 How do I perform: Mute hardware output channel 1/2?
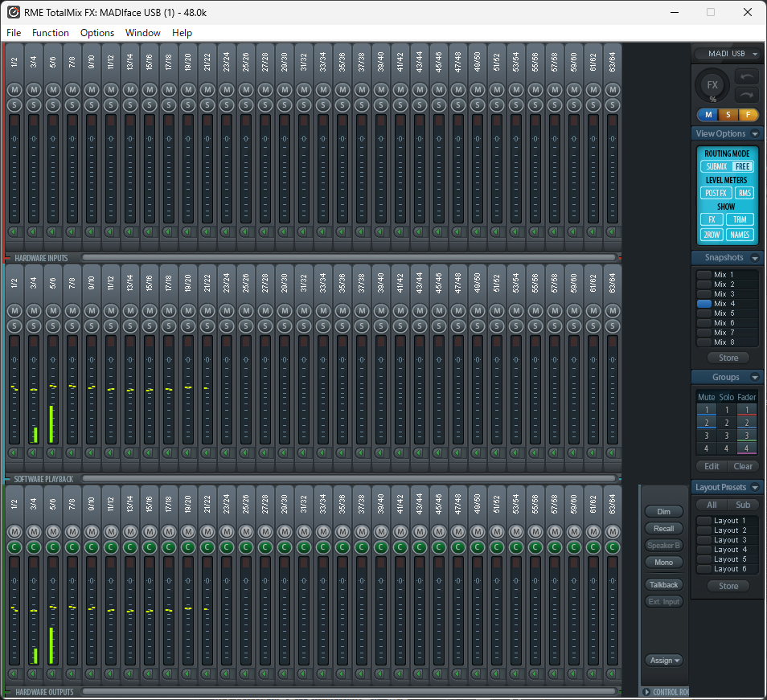click(14, 532)
